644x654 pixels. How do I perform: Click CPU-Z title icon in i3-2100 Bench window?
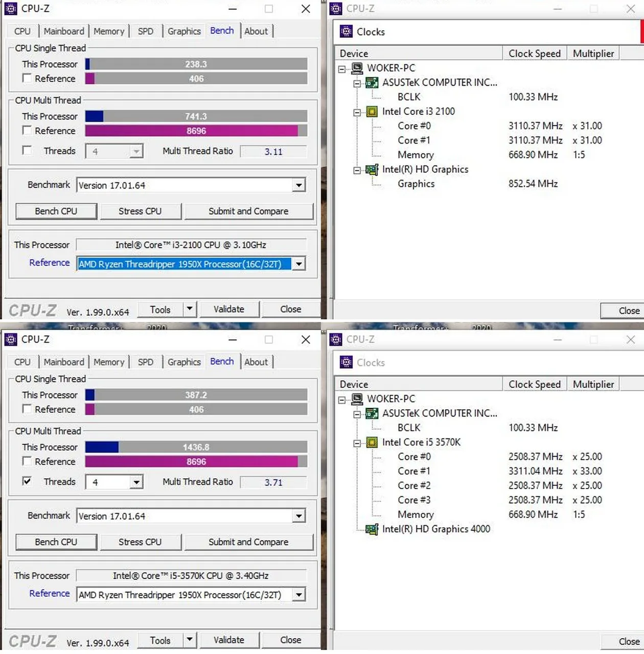(x=10, y=9)
